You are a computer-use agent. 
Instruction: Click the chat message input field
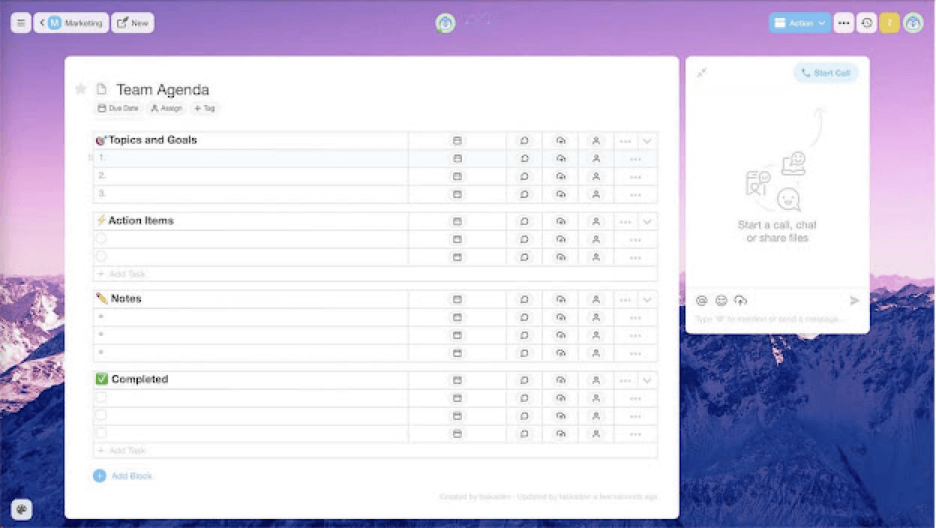(x=770, y=319)
